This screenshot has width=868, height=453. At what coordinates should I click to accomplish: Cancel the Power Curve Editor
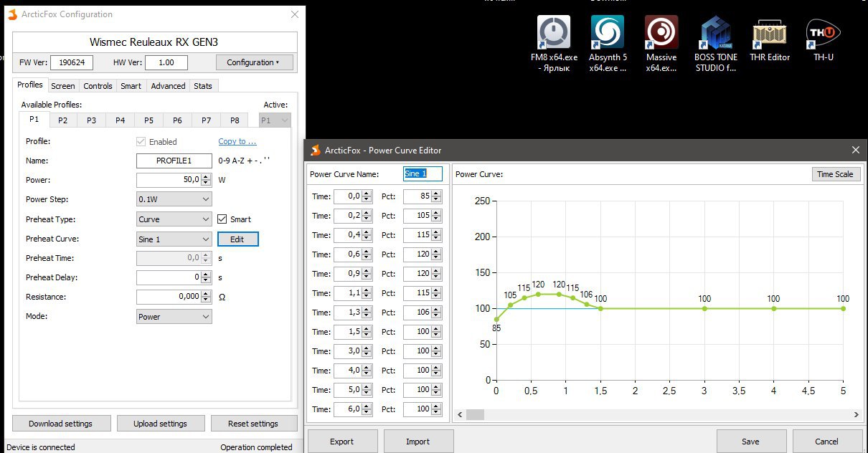pos(826,442)
